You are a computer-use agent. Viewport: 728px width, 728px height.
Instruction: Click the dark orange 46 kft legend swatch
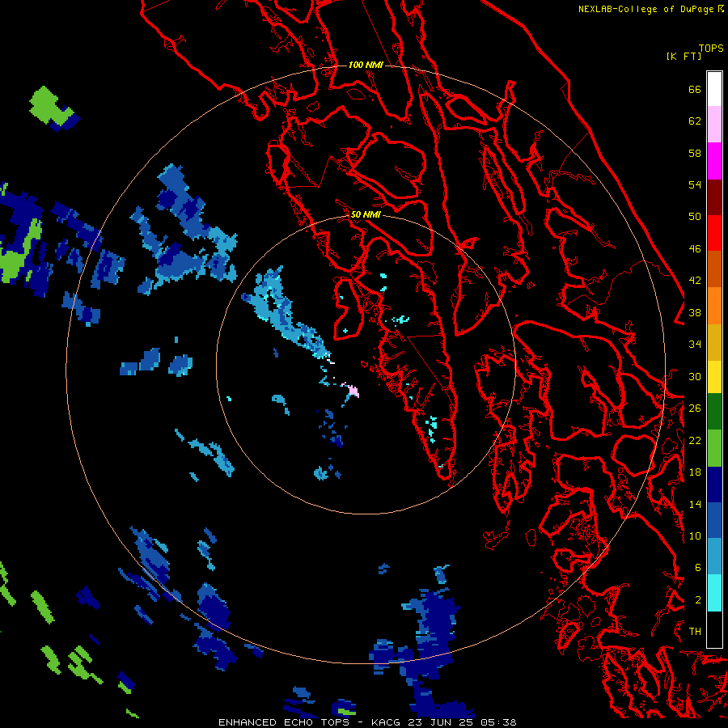(714, 269)
